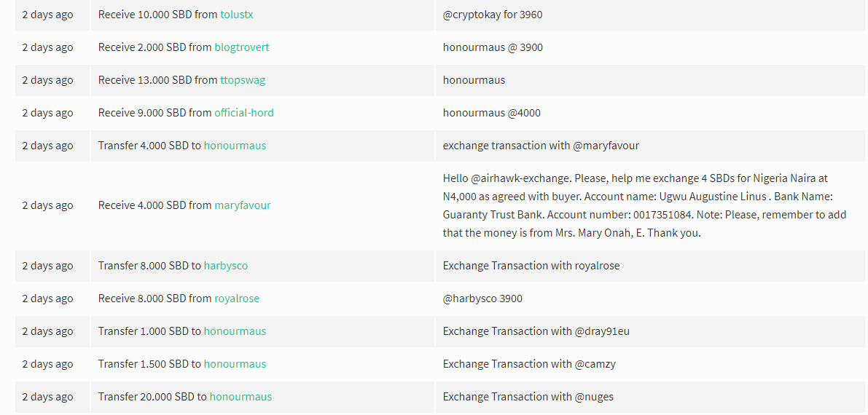Image resolution: width=868 pixels, height=415 pixels.
Task: Select the '@cryptokay for 3960' memo text
Action: 493,15
